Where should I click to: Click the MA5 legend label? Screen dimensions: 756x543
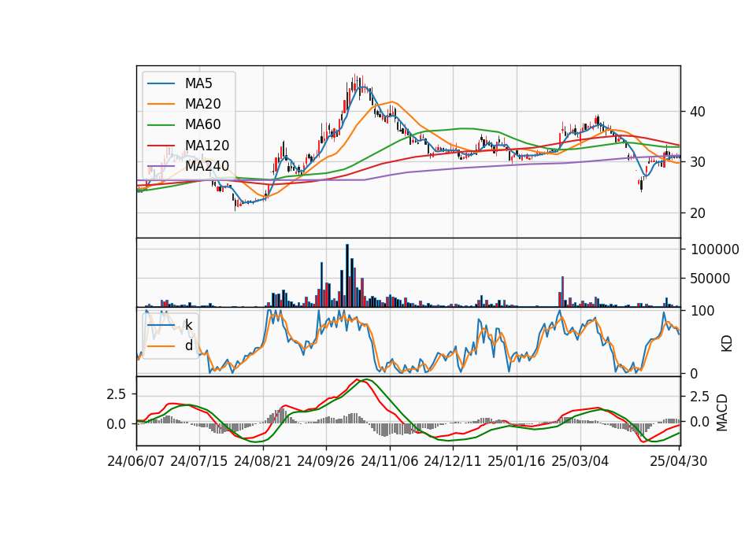pyautogui.click(x=198, y=83)
